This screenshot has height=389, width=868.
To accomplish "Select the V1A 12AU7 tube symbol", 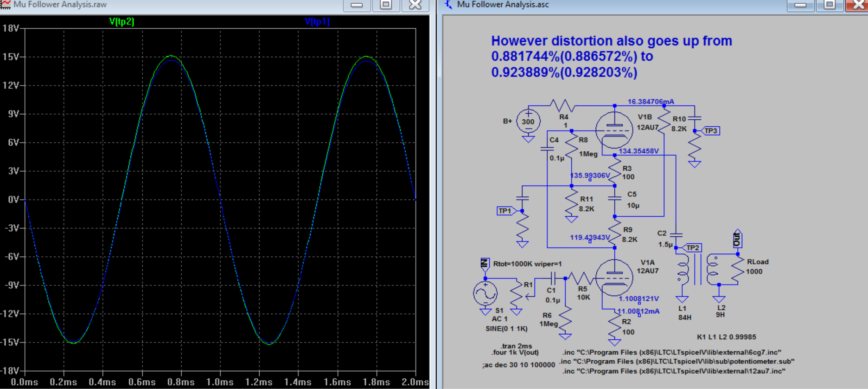I will 614,278.
